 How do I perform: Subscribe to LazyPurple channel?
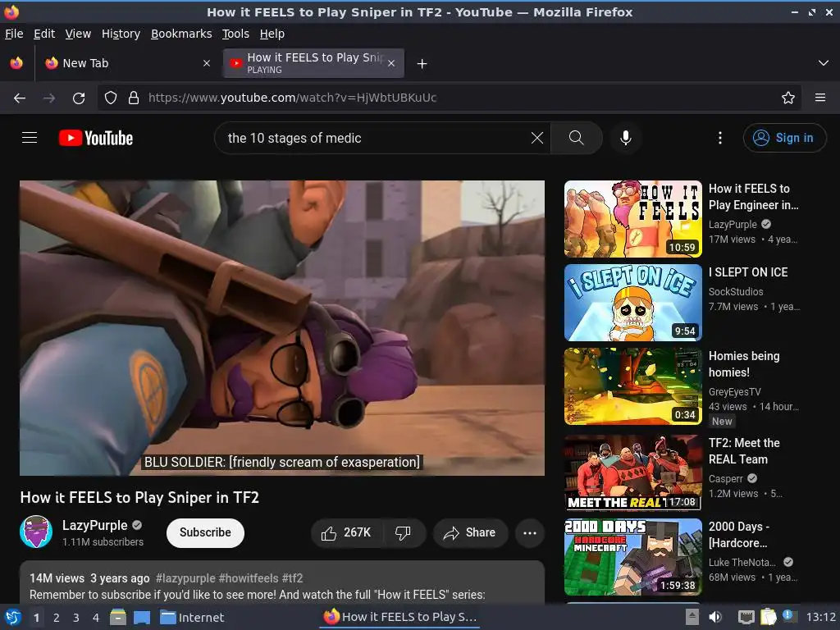pyautogui.click(x=205, y=532)
